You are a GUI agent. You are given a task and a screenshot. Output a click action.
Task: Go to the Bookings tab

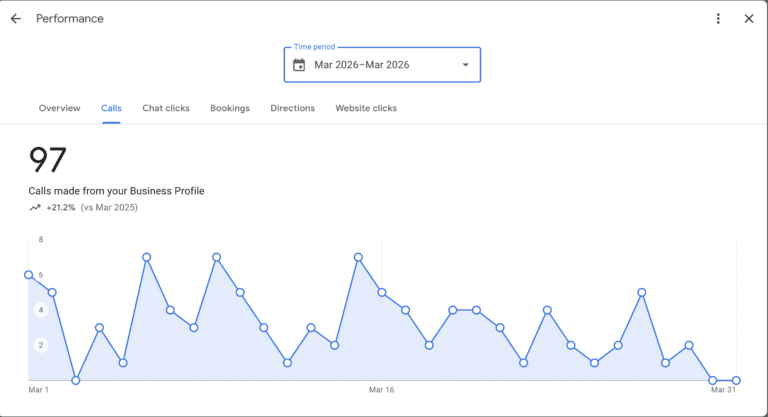[x=230, y=108]
